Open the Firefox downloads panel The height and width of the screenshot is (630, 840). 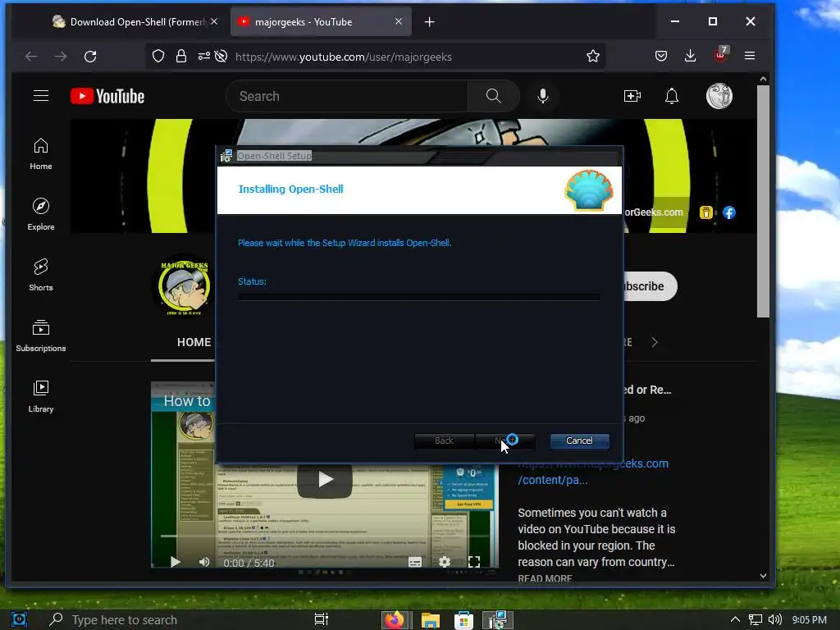(x=691, y=56)
